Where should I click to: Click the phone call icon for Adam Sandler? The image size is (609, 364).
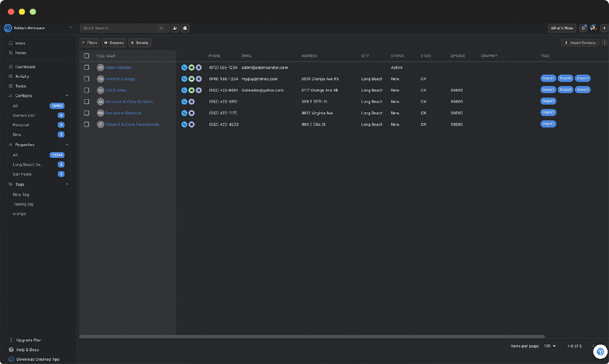184,68
